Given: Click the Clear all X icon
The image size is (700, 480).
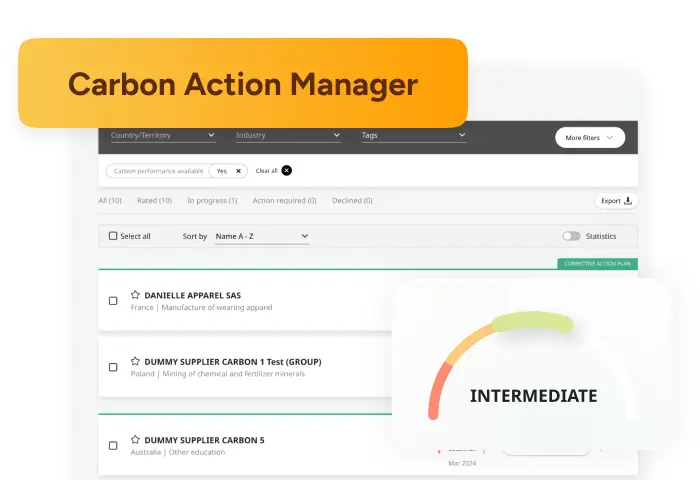Looking at the screenshot, I should point(287,171).
